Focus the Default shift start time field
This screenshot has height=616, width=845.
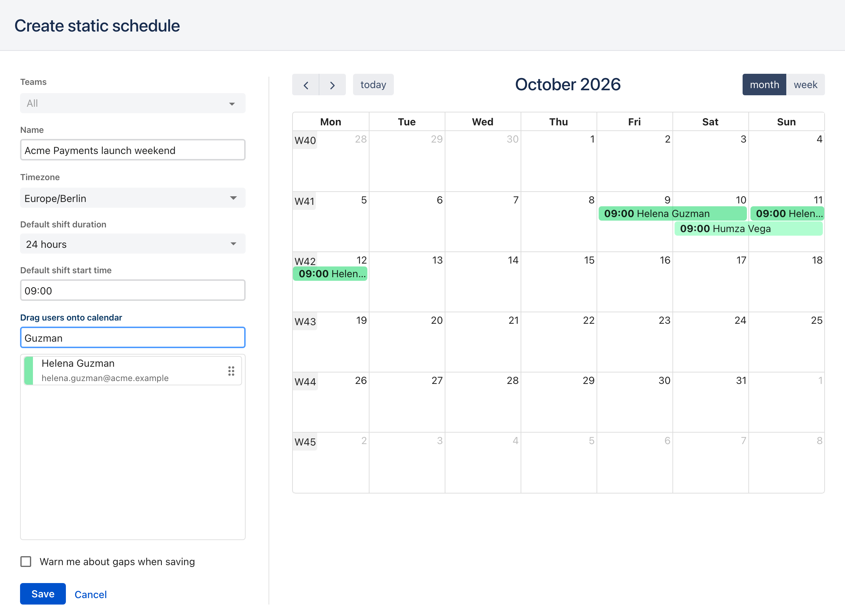[133, 290]
